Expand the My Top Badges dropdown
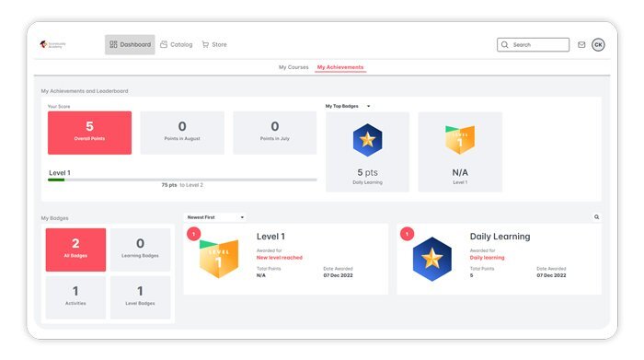Screen dimensions: 644x360 [x=348, y=106]
